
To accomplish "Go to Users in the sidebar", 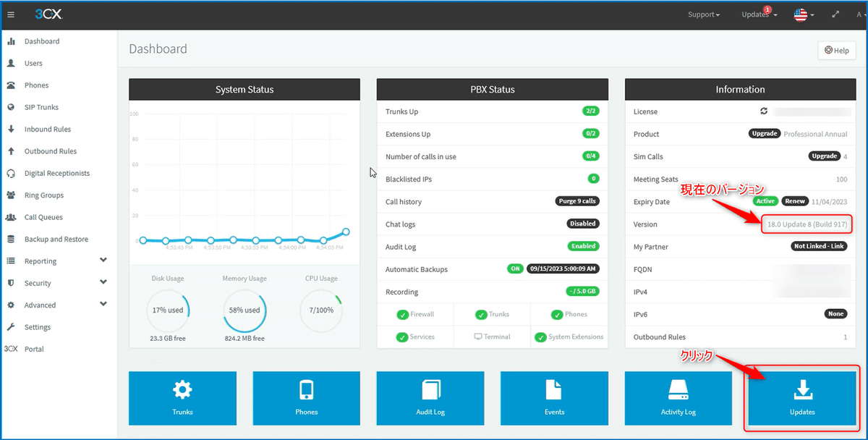I will point(33,63).
